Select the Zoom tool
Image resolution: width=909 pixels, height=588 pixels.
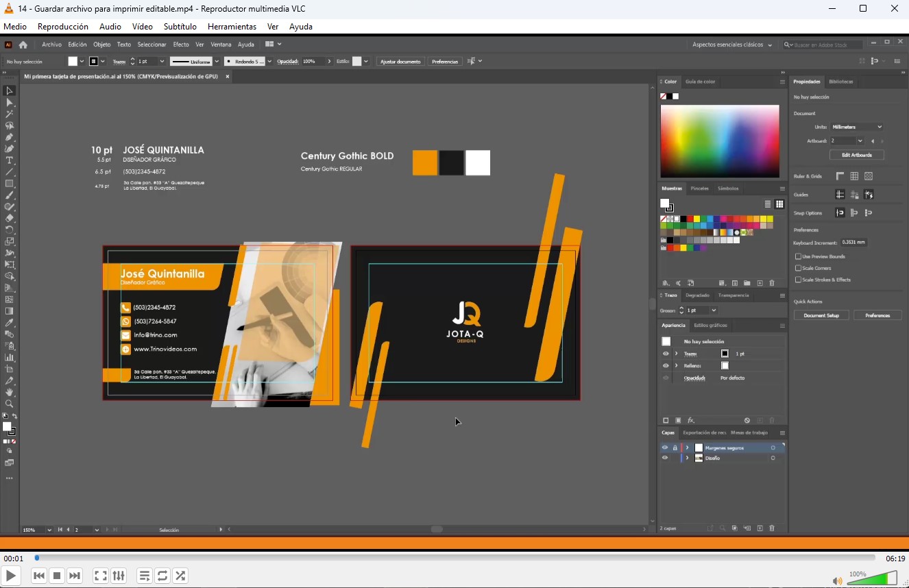[x=10, y=404]
